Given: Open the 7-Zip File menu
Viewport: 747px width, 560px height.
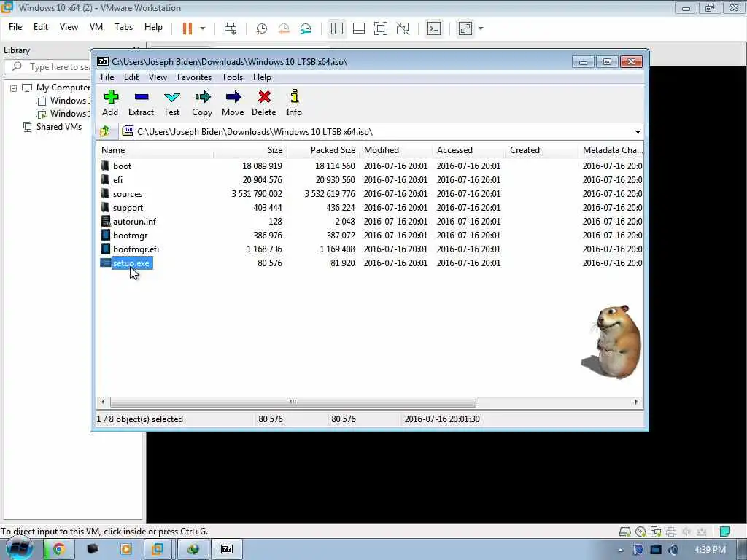Looking at the screenshot, I should coord(107,77).
